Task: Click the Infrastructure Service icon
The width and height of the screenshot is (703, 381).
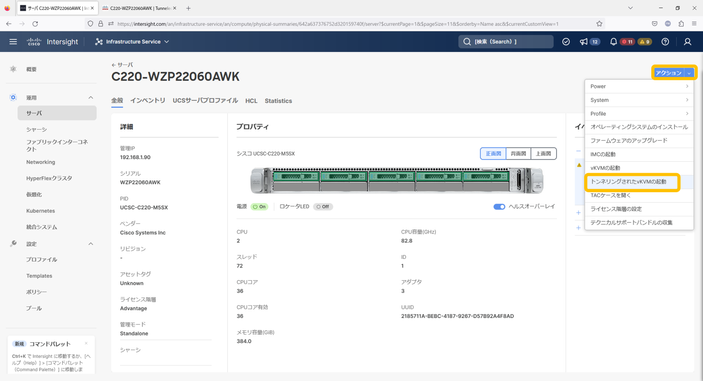Action: coord(99,42)
